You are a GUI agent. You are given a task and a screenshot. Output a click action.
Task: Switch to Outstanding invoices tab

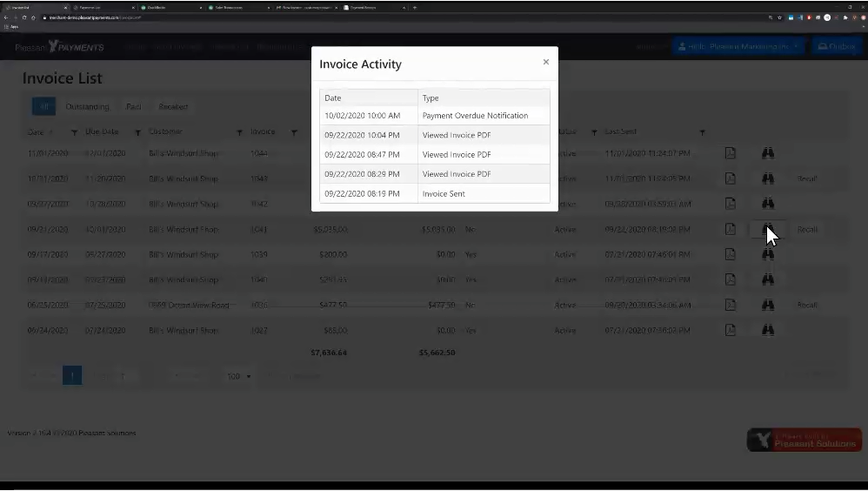87,107
